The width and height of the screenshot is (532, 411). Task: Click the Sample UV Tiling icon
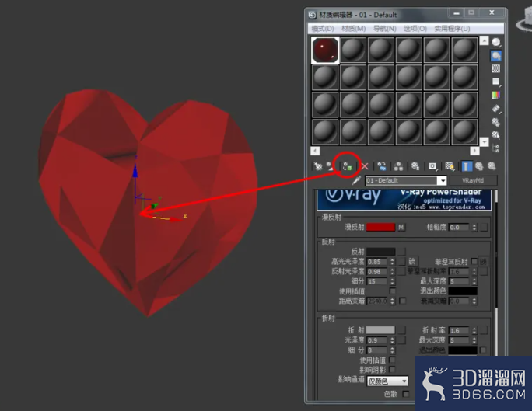pyautogui.click(x=496, y=82)
